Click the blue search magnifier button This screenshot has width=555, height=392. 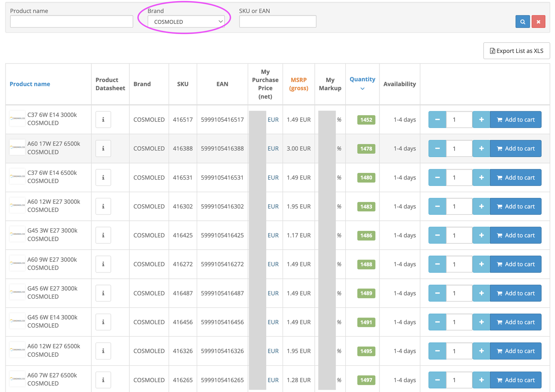tap(522, 22)
